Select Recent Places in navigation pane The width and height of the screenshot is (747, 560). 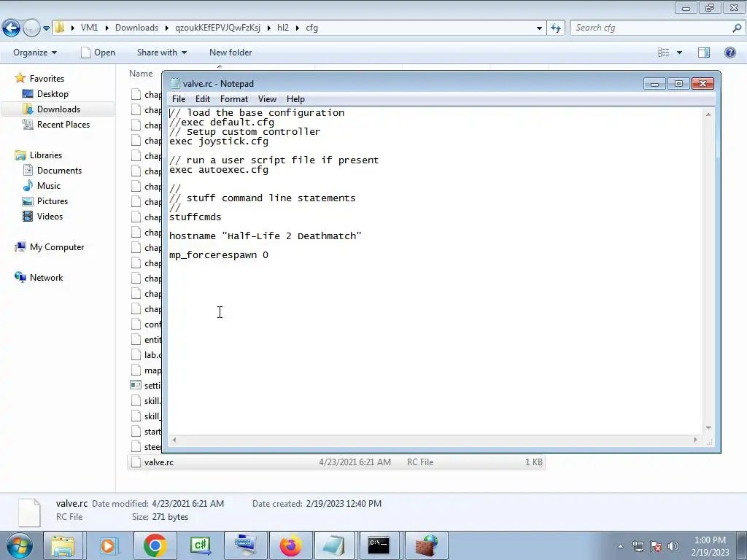tap(63, 124)
